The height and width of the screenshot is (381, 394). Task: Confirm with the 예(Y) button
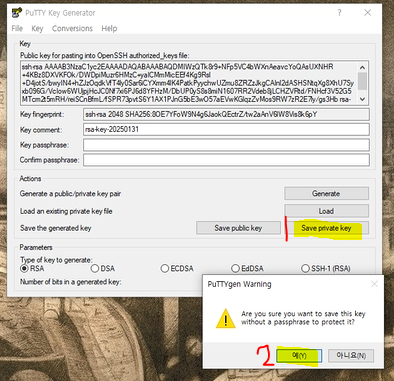(299, 356)
